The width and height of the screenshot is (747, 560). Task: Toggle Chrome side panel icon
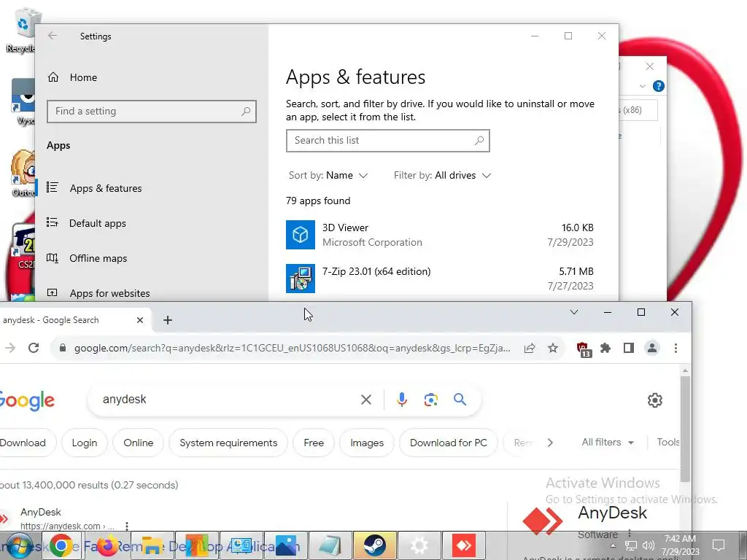(x=629, y=348)
